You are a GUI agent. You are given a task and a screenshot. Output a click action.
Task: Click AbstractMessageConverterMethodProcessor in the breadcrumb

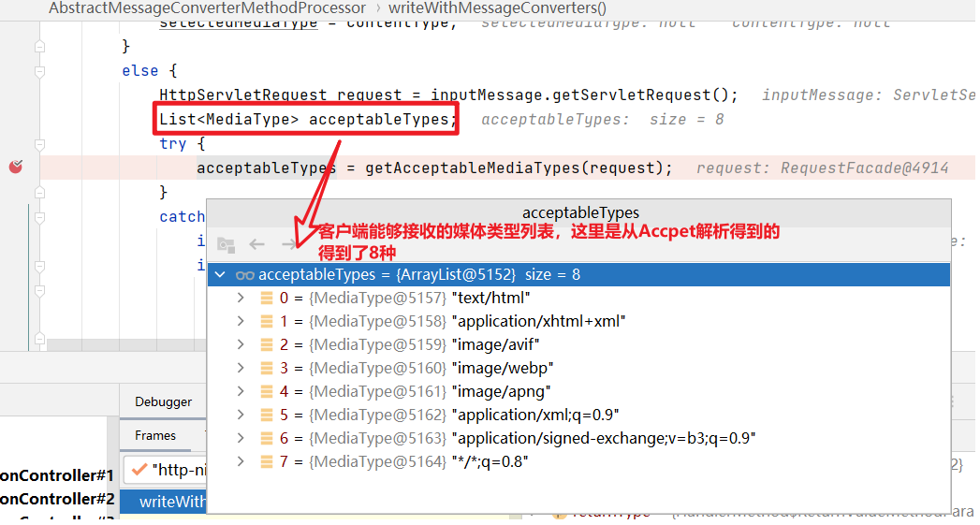(x=207, y=7)
